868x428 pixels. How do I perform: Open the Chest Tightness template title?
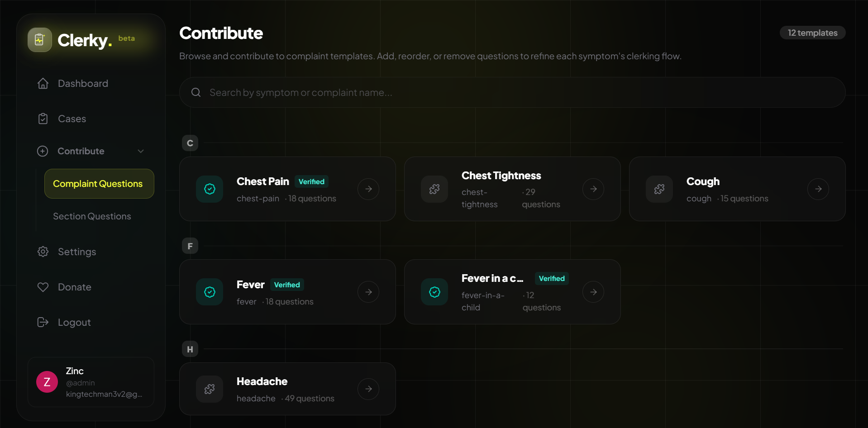[501, 176]
